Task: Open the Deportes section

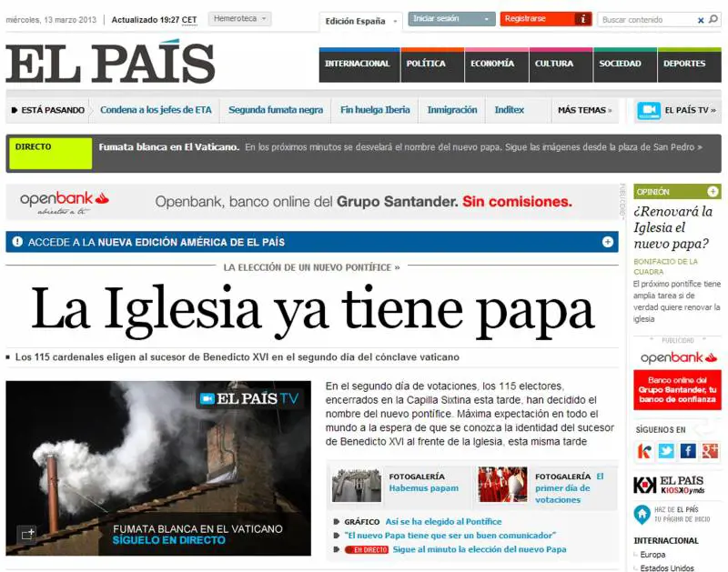Action: pos(690,65)
